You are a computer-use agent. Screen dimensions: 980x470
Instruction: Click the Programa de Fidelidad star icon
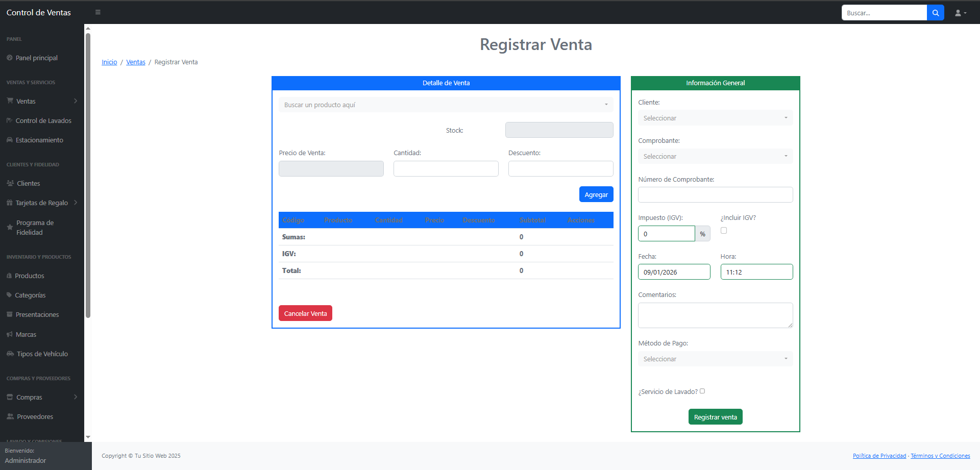click(10, 227)
